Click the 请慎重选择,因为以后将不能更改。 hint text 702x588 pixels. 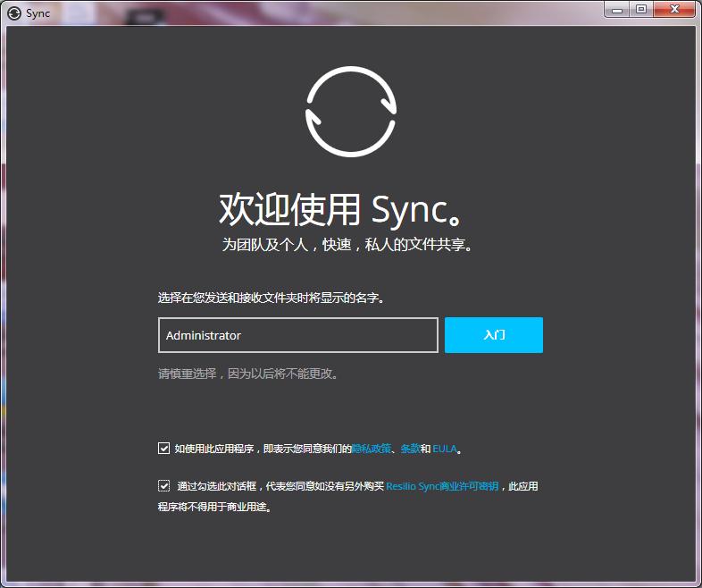[x=248, y=374]
